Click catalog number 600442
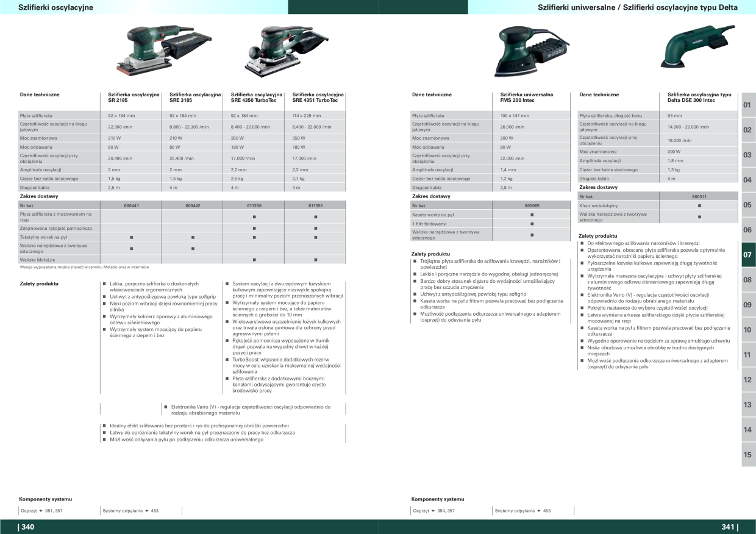This screenshot has height=534, width=756. click(x=193, y=205)
